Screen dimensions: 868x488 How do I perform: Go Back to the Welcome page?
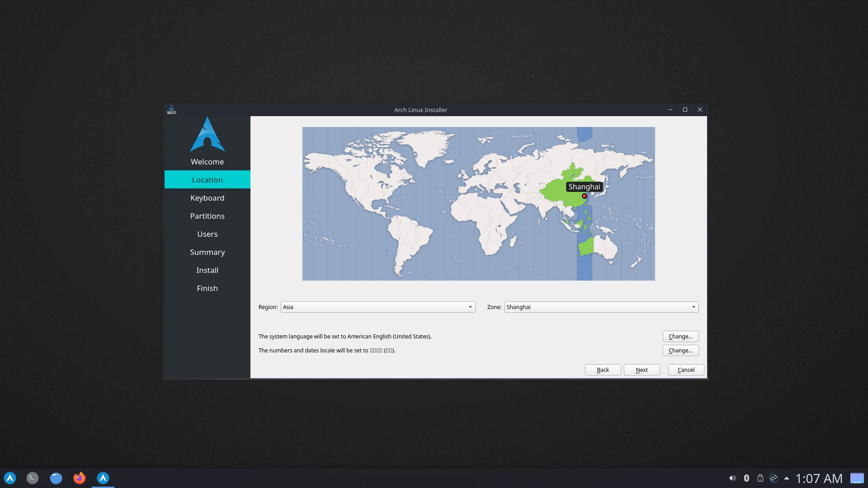pyautogui.click(x=603, y=370)
